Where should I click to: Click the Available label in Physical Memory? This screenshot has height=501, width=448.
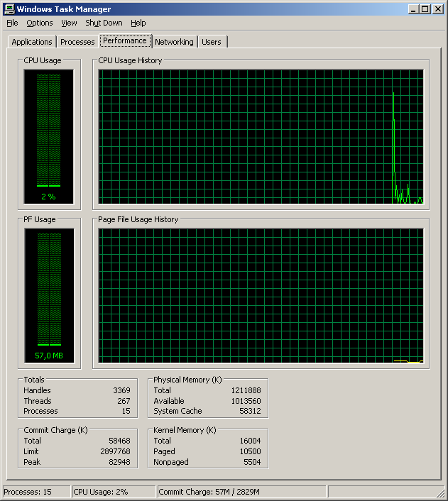point(168,401)
